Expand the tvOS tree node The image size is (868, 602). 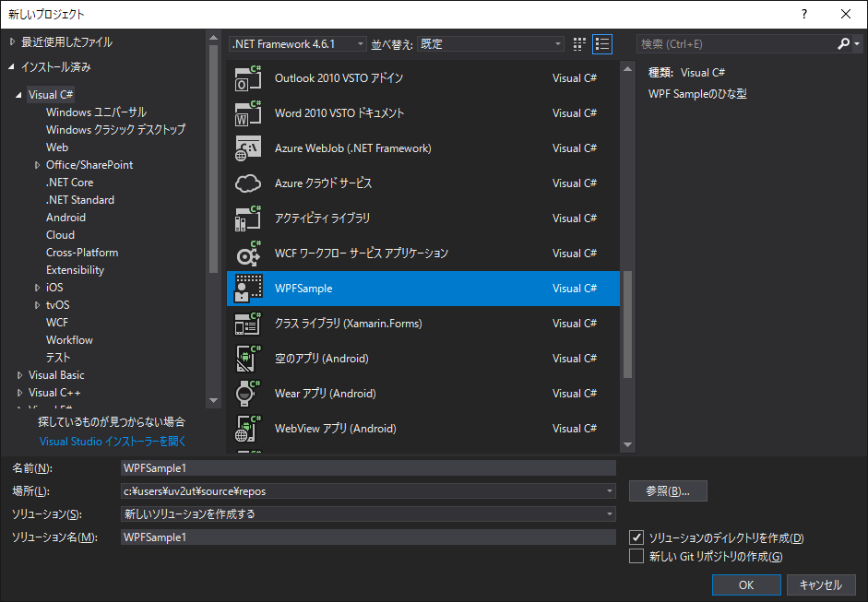click(x=37, y=305)
